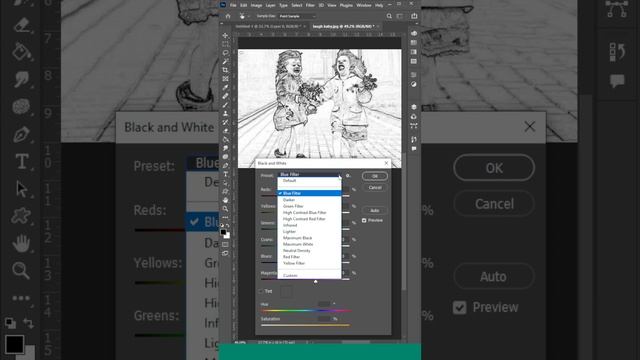Close the small Black and White dialog
The image size is (640, 360).
387,163
